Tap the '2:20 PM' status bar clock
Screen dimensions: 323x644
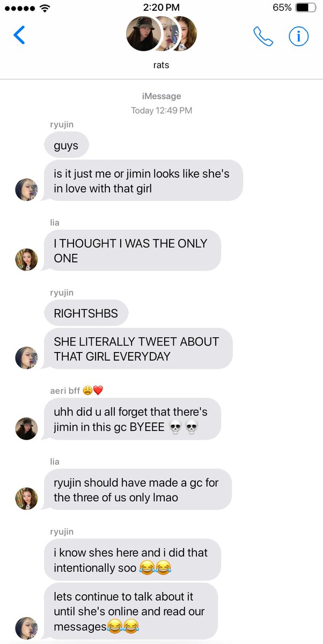(x=161, y=8)
